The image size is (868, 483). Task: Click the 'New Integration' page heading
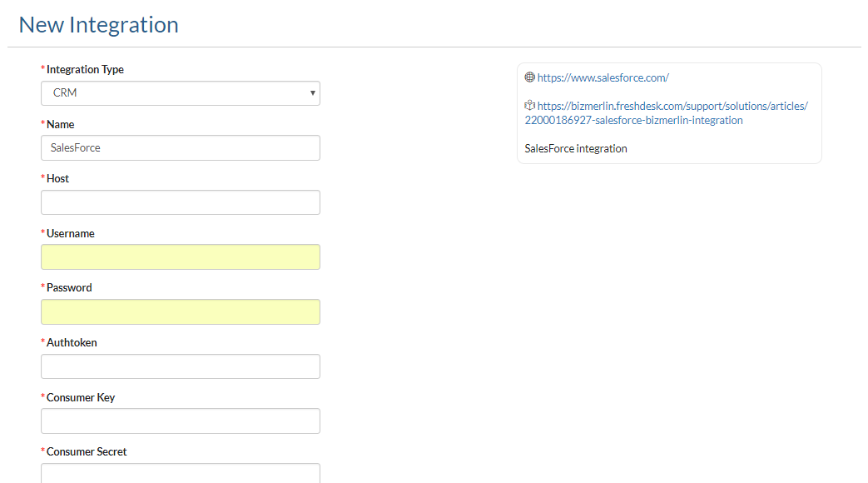(98, 25)
